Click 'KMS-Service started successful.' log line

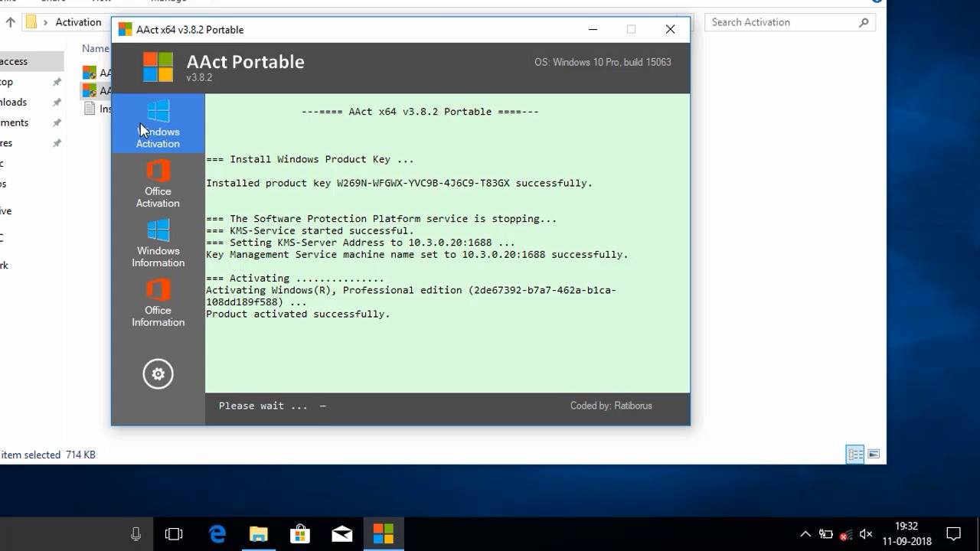coord(310,231)
